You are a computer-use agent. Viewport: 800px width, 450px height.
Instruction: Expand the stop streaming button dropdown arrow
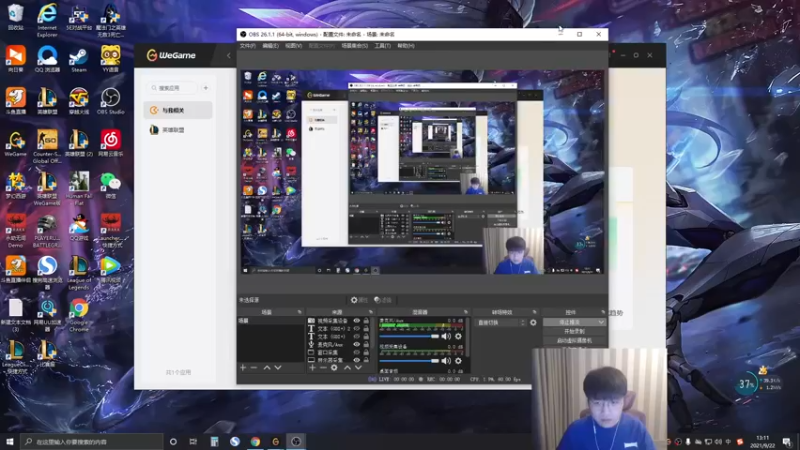(x=601, y=322)
